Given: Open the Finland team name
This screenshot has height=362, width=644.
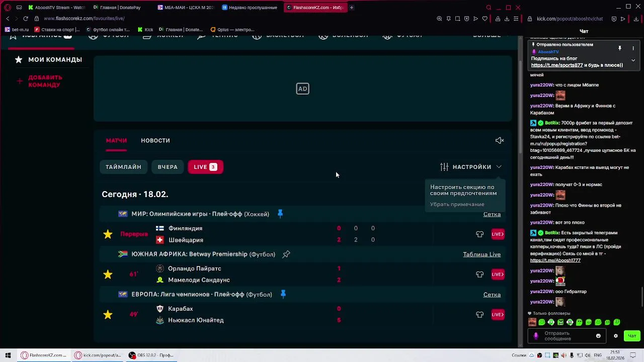Looking at the screenshot, I should [x=185, y=228].
